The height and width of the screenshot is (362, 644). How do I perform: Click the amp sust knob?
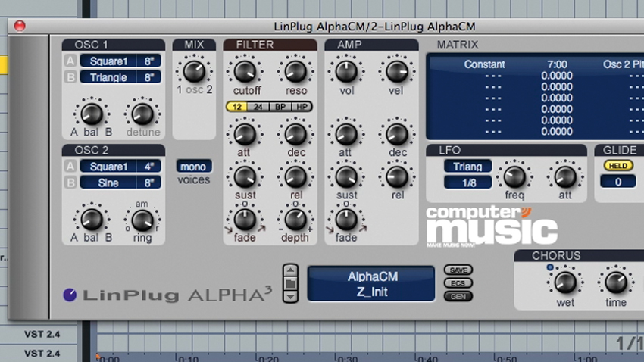pos(347,177)
